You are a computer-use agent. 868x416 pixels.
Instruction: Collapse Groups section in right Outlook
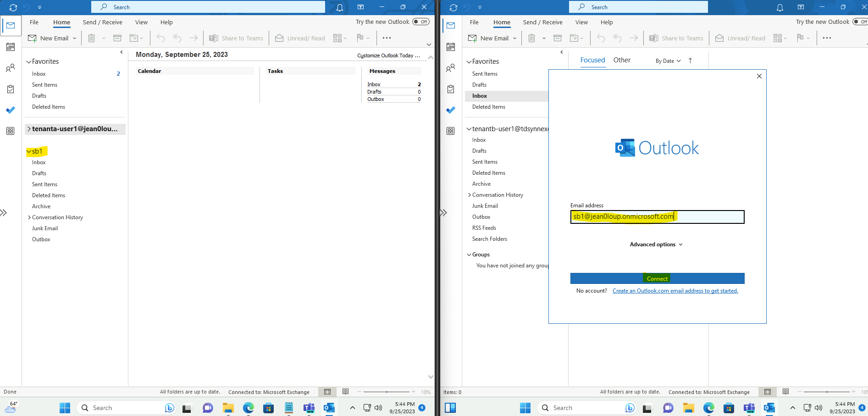(x=469, y=255)
